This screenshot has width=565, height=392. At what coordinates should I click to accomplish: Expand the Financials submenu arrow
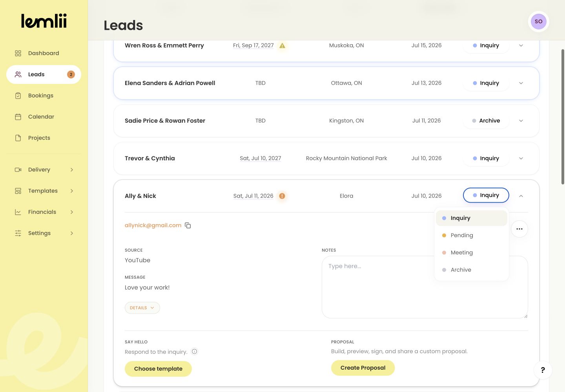click(72, 212)
